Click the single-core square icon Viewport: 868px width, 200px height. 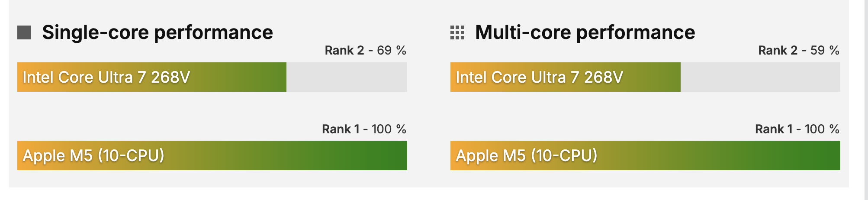24,32
